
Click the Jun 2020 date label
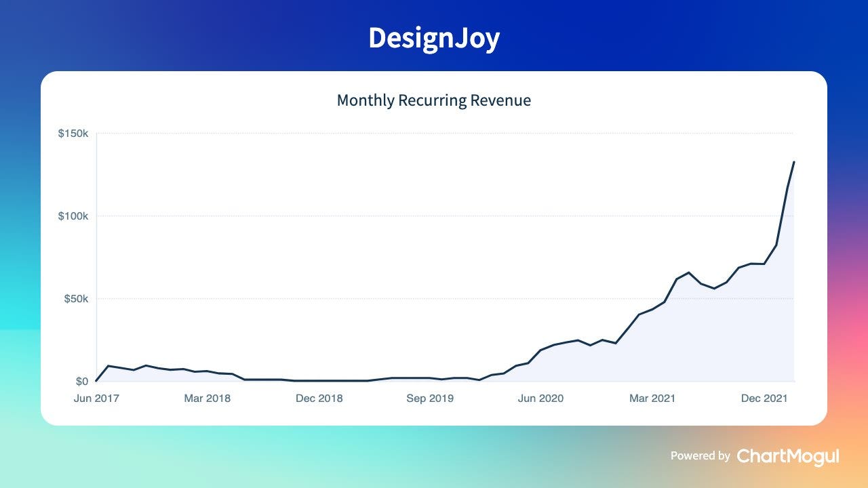coord(540,399)
